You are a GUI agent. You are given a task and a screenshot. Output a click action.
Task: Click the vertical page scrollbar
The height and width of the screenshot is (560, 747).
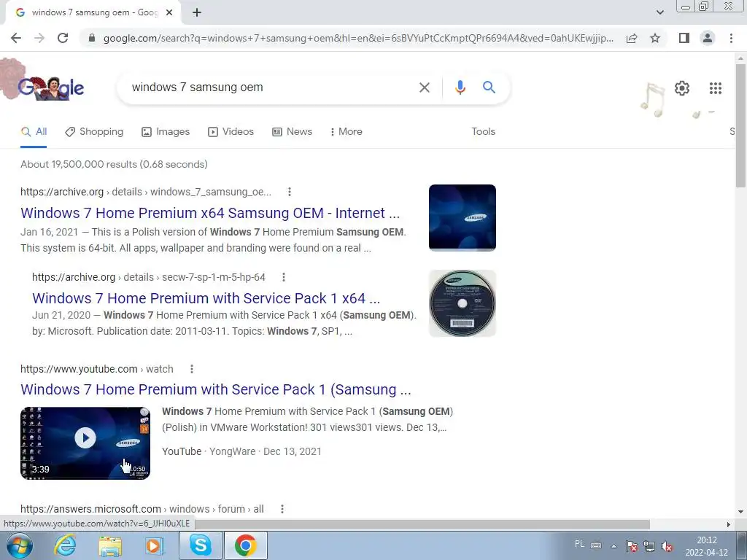coord(741,125)
